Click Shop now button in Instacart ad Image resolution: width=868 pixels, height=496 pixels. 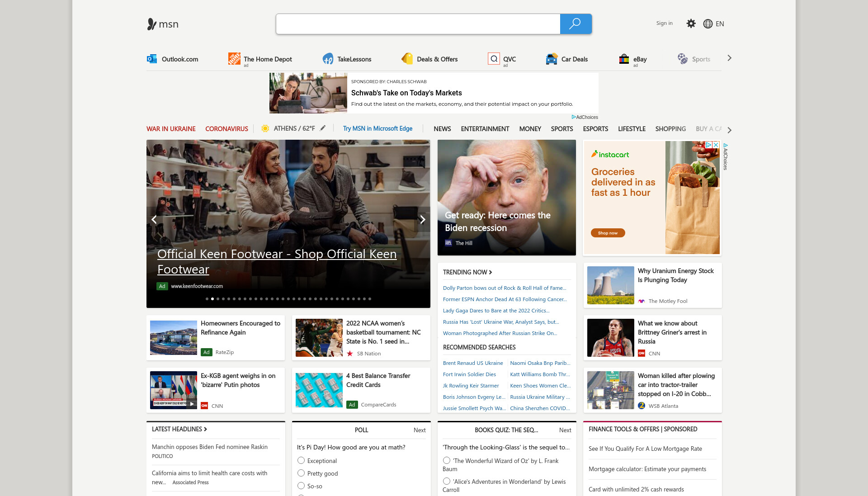[608, 233]
